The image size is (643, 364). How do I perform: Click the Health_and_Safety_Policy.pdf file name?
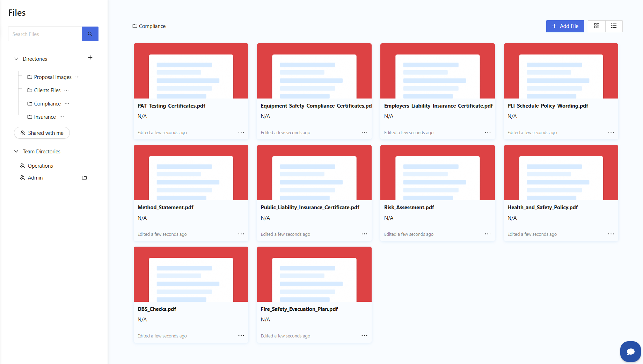542,208
